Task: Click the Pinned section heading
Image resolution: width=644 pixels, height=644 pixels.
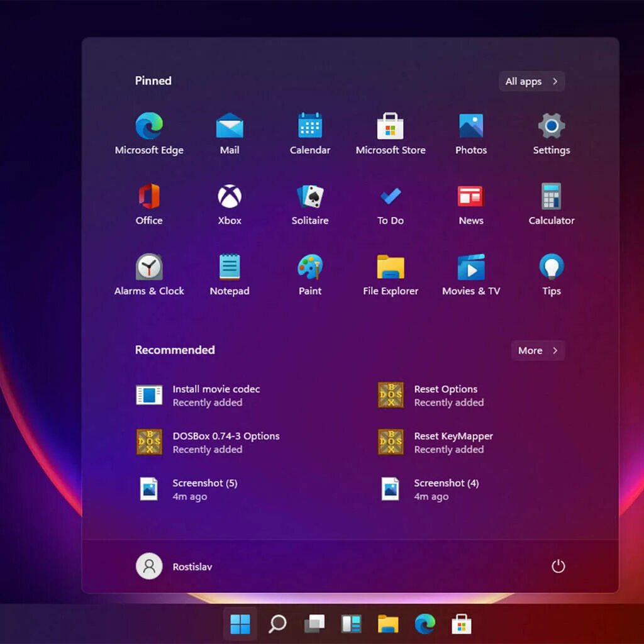Action: [x=153, y=80]
